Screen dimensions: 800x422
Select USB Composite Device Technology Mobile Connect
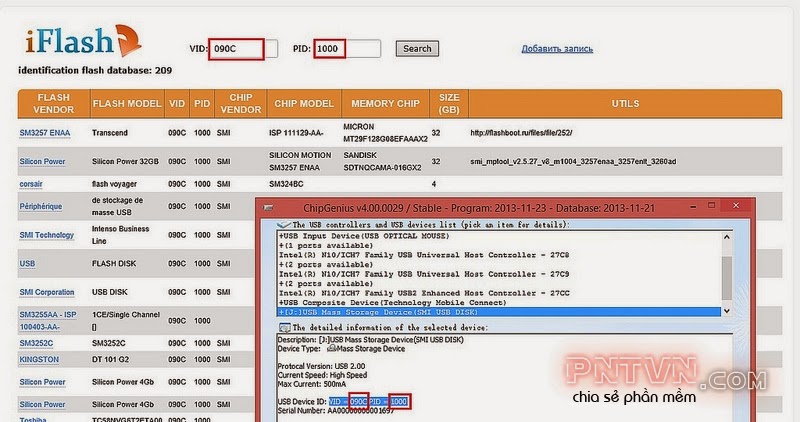[x=392, y=303]
